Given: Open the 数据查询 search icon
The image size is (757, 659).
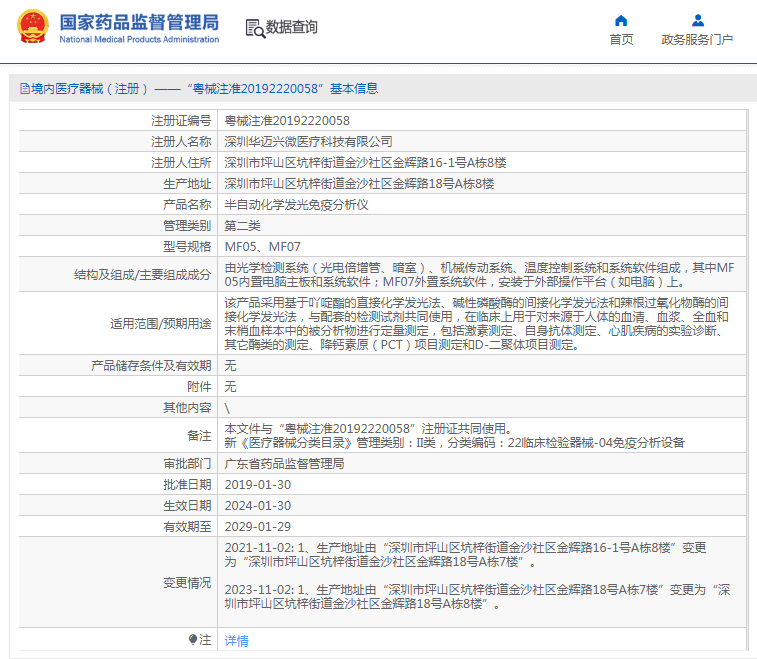Looking at the screenshot, I should coord(255,28).
